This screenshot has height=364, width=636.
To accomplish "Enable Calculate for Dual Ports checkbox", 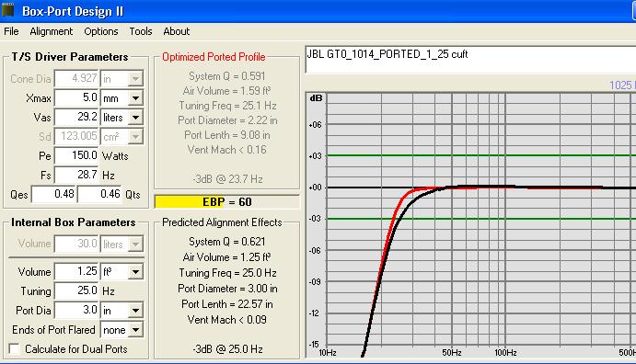I will (x=14, y=348).
